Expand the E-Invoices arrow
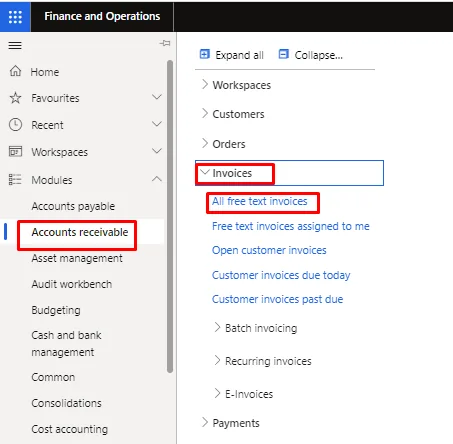453x444 pixels. (217, 393)
